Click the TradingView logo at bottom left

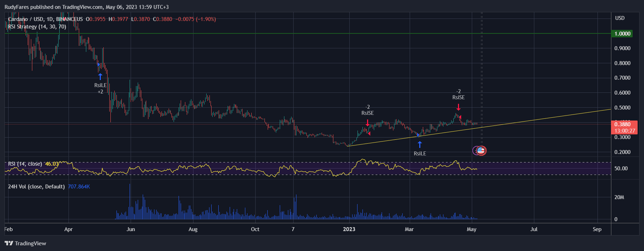click(26, 244)
